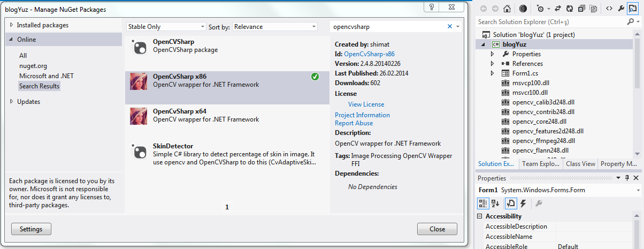The height and width of the screenshot is (249, 644).
Task: Click the Close button in NuGet dialog
Action: tap(437, 229)
